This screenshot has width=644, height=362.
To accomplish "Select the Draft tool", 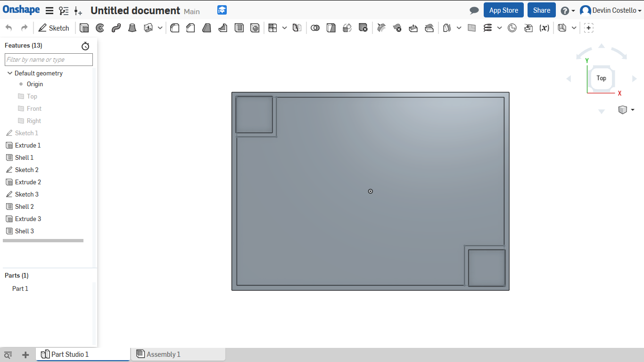I will (206, 28).
